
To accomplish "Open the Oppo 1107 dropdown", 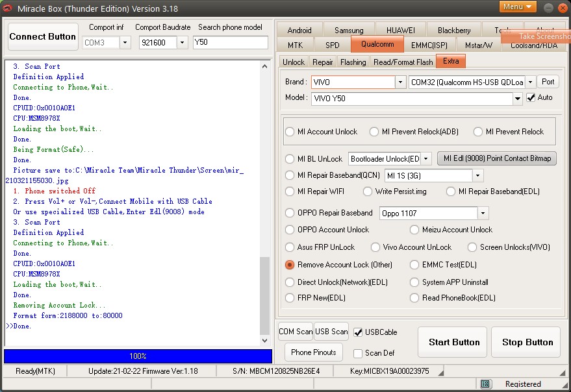I will tap(483, 214).
